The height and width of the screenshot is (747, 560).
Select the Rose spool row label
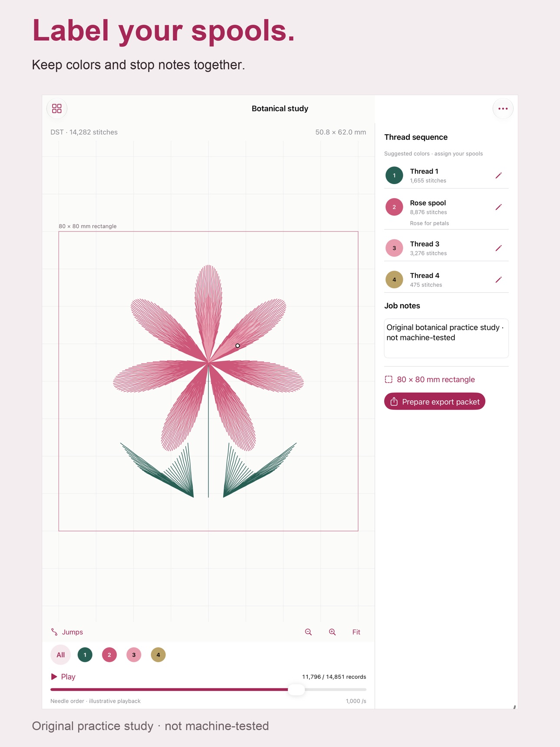[x=428, y=203]
